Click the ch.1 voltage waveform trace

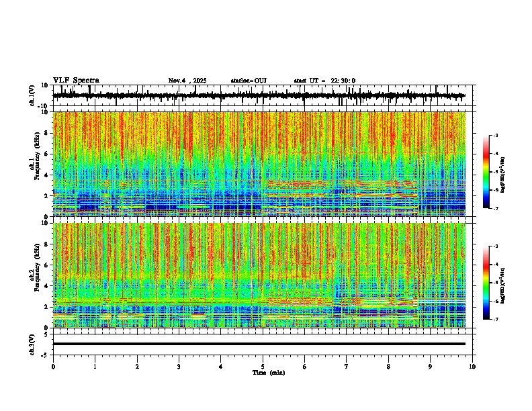pos(259,96)
